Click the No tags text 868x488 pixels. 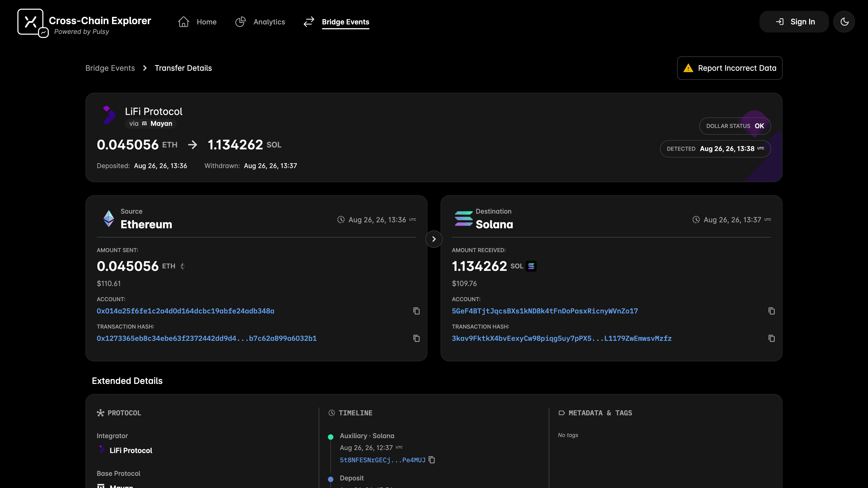coord(568,435)
